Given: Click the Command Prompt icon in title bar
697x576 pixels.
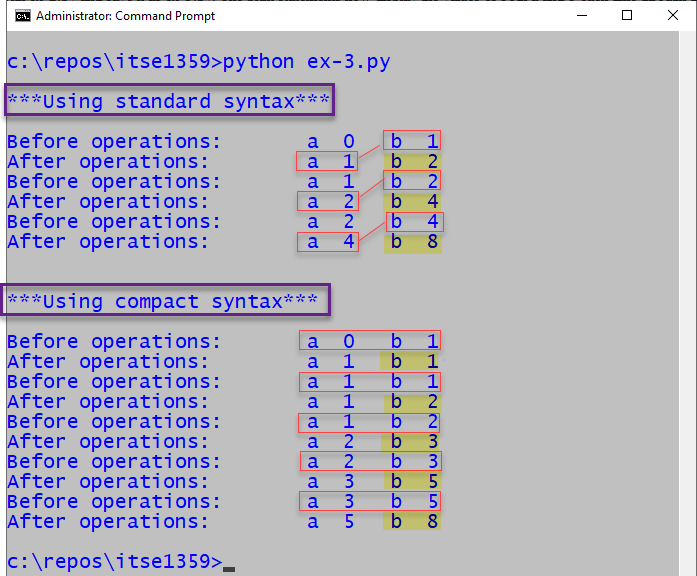Looking at the screenshot, I should pyautogui.click(x=21, y=16).
